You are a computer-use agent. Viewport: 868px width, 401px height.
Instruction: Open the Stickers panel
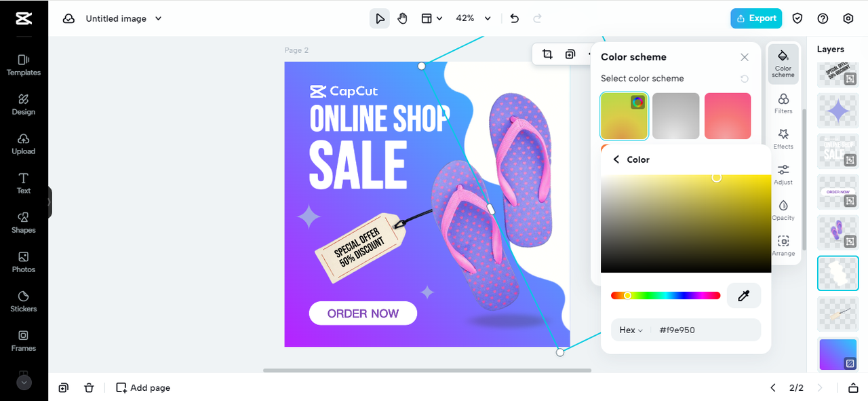coord(24,301)
